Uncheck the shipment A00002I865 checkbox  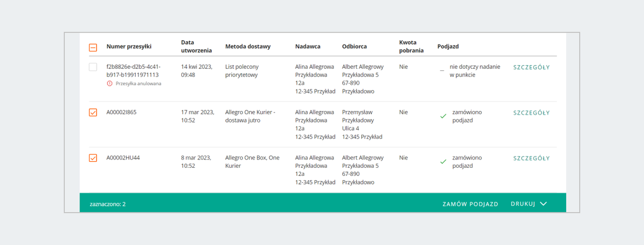(93, 113)
